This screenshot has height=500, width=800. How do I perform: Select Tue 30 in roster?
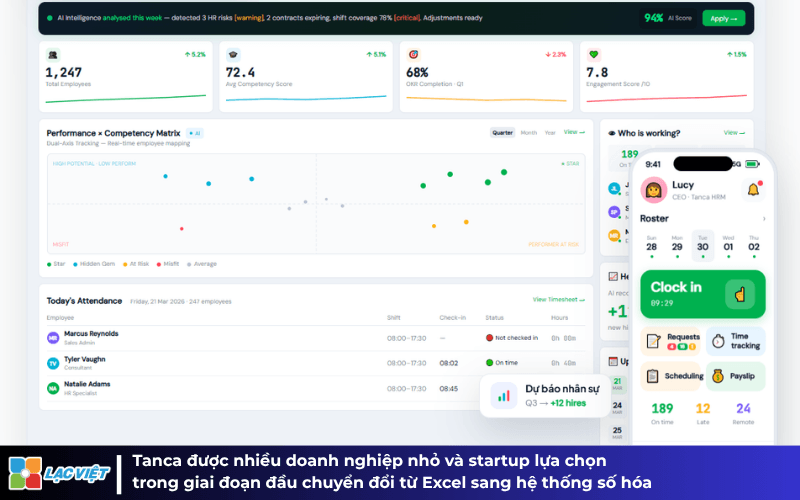click(703, 246)
